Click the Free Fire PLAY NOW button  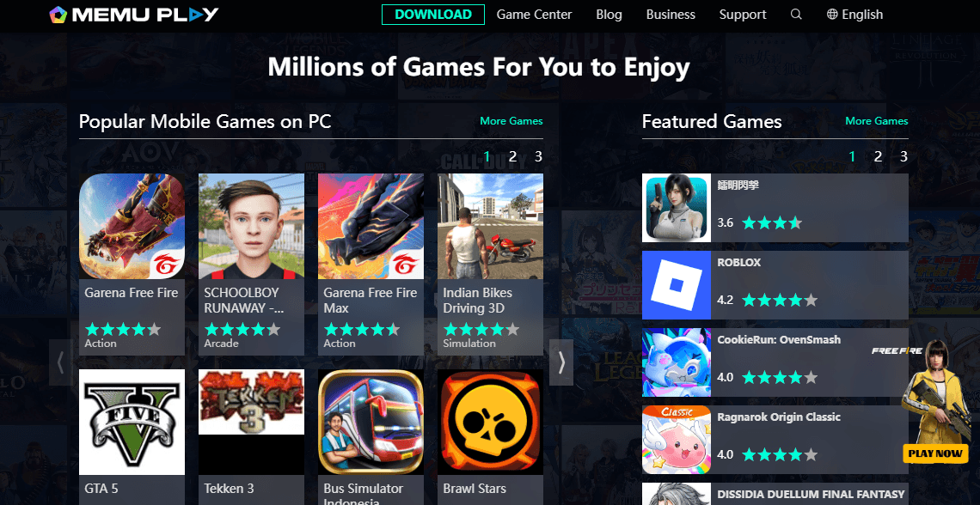935,453
